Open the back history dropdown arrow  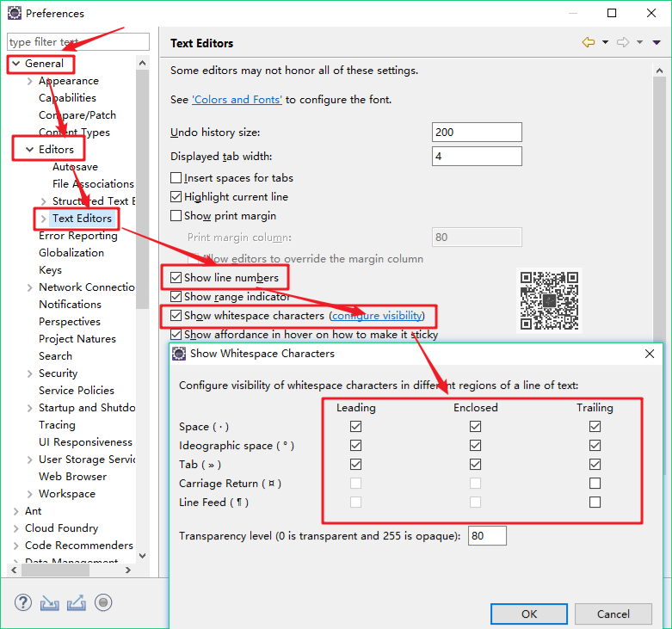pyautogui.click(x=605, y=42)
